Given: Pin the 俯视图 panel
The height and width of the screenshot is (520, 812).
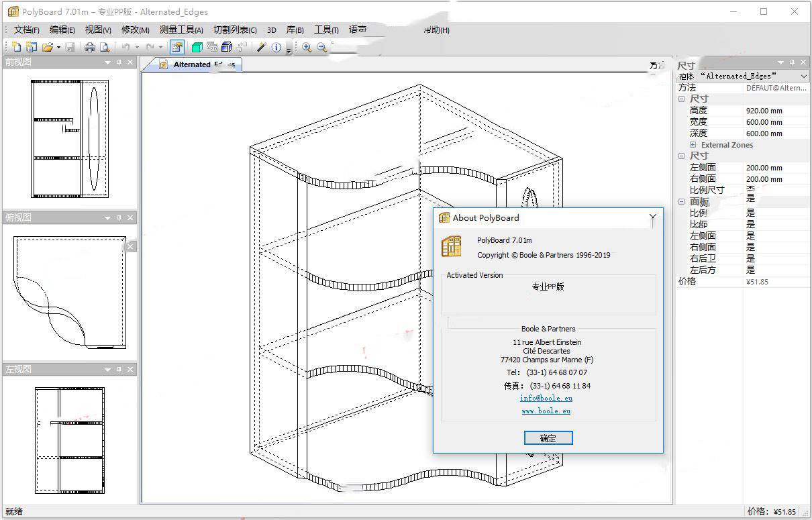Looking at the screenshot, I should (119, 217).
